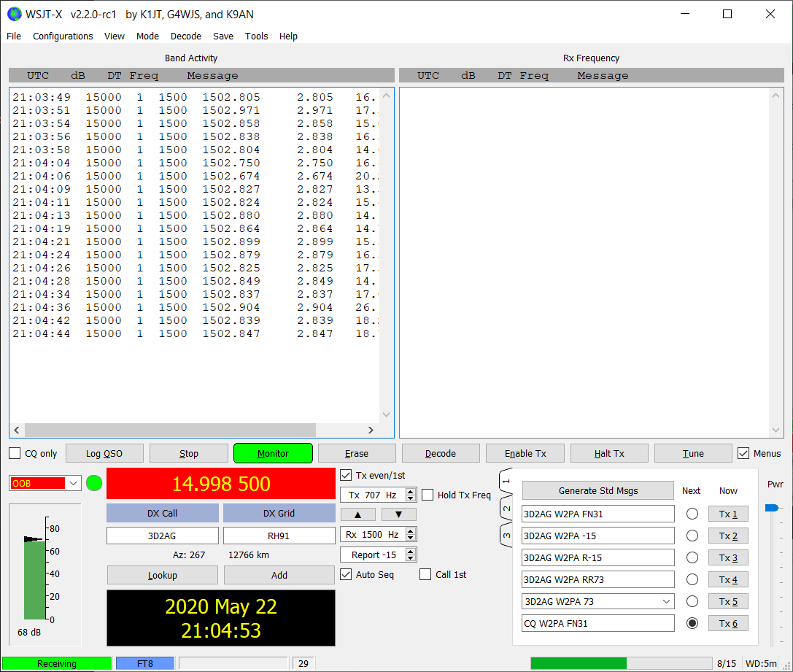The width and height of the screenshot is (793, 672).
Task: Open the File menu
Action: (14, 36)
